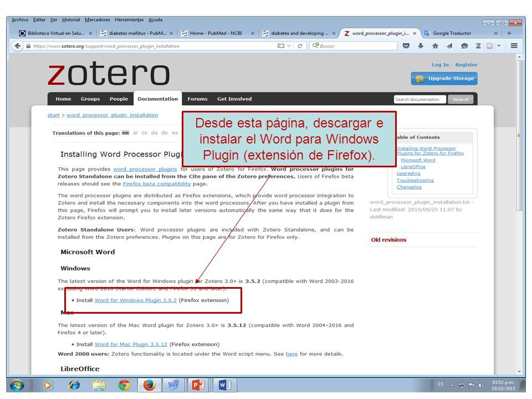532x399 pixels.
Task: Open the Home navigation item
Action: (x=63, y=99)
